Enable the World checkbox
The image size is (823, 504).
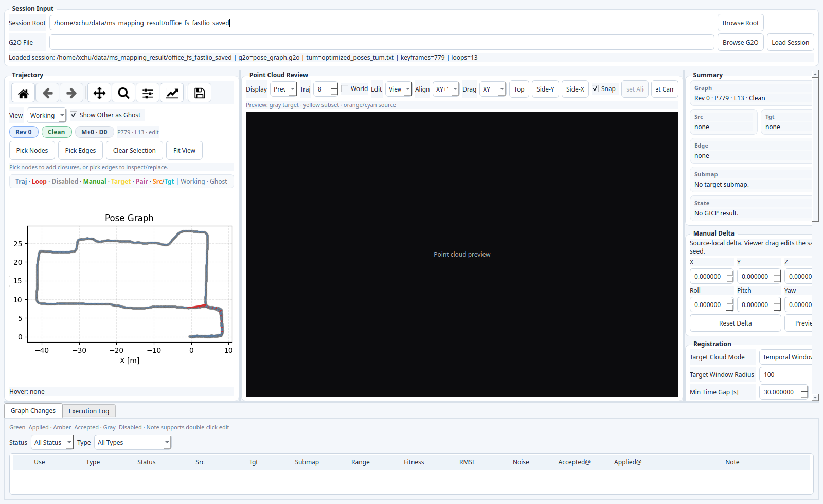coord(345,89)
